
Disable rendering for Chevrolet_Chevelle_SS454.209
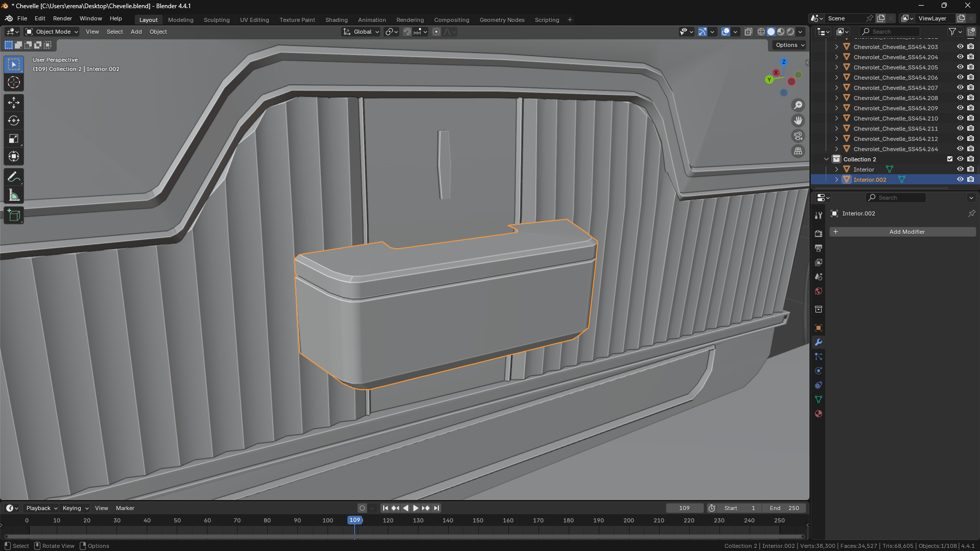[x=970, y=108]
